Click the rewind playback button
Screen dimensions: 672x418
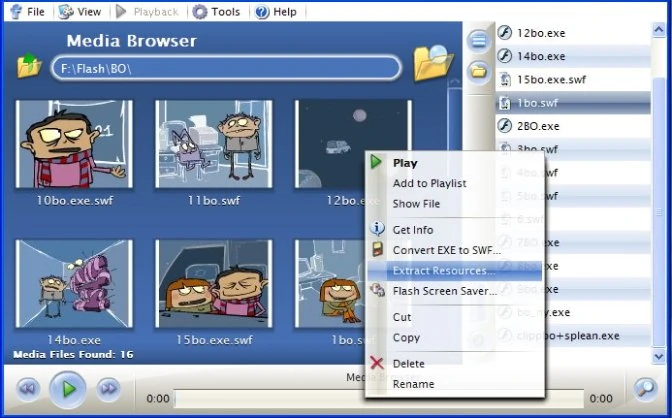point(28,389)
